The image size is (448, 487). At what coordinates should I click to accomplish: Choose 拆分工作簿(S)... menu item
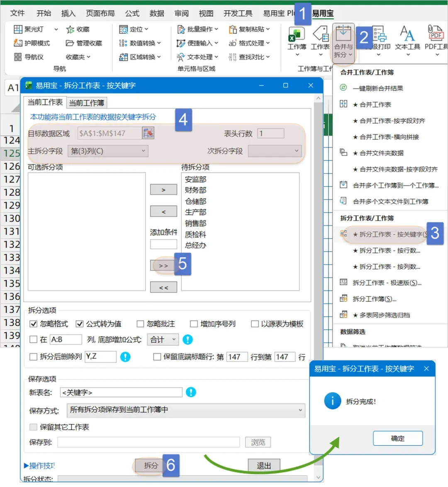click(x=369, y=299)
